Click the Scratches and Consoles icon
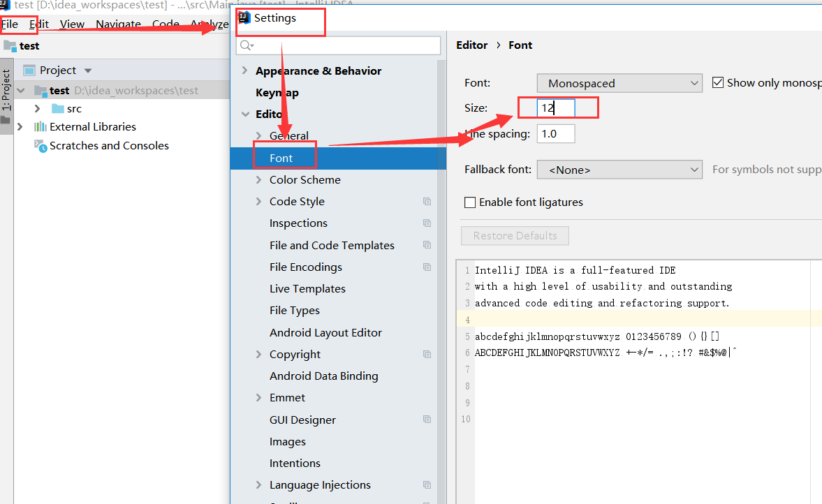Image resolution: width=822 pixels, height=504 pixels. [x=41, y=146]
